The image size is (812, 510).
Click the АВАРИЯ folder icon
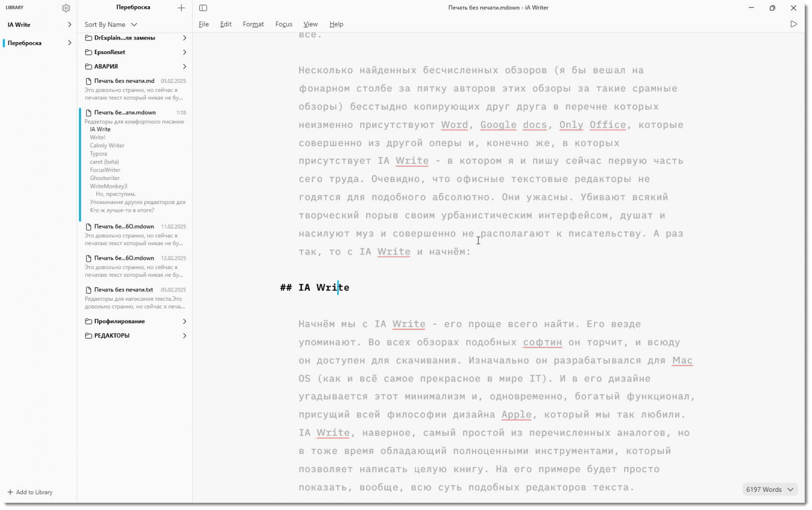(x=88, y=67)
